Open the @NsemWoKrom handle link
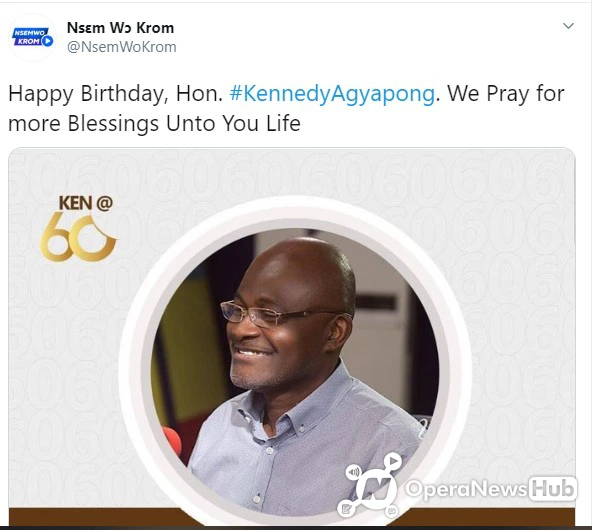The image size is (592, 530). [x=122, y=47]
